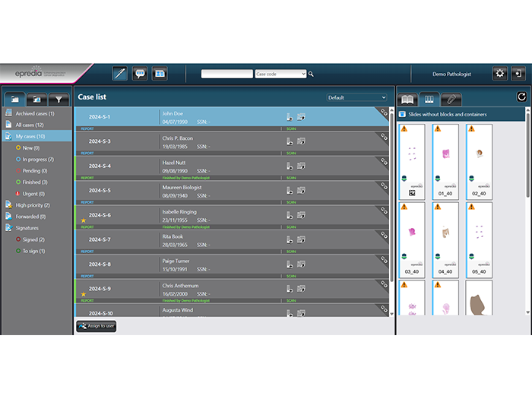Click SCAN link under case 2024-S-3
The width and height of the screenshot is (532, 399).
pos(291,154)
